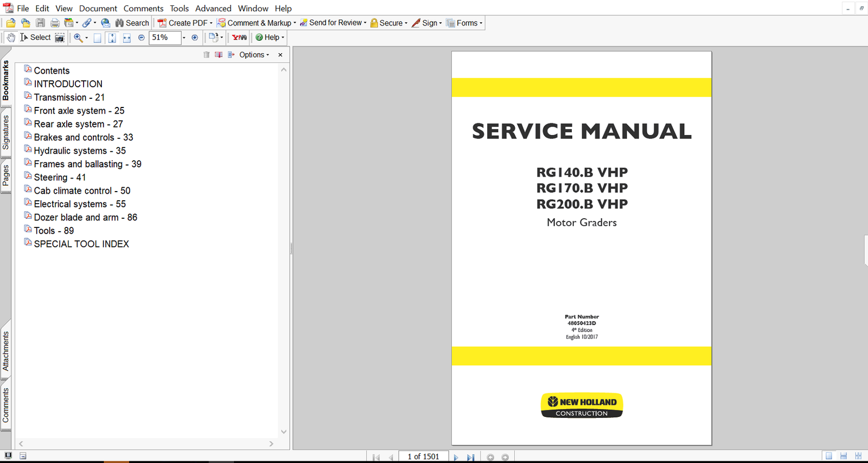Enable continuous page layout view

844,456
